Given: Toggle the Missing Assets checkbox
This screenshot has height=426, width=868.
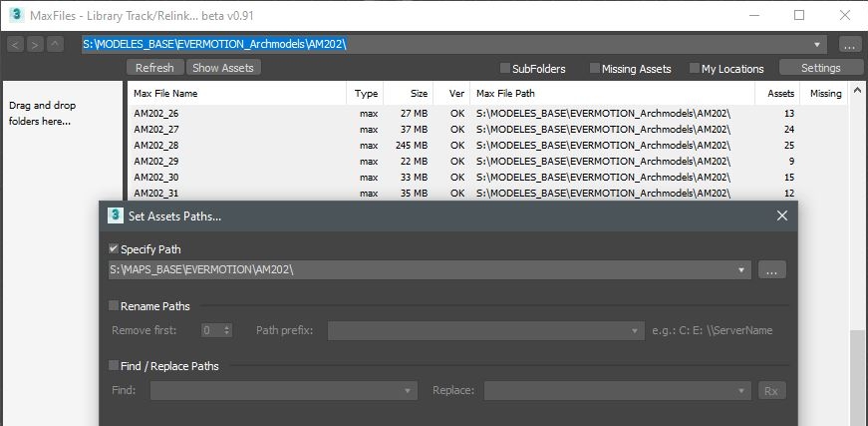Looking at the screenshot, I should click(595, 69).
